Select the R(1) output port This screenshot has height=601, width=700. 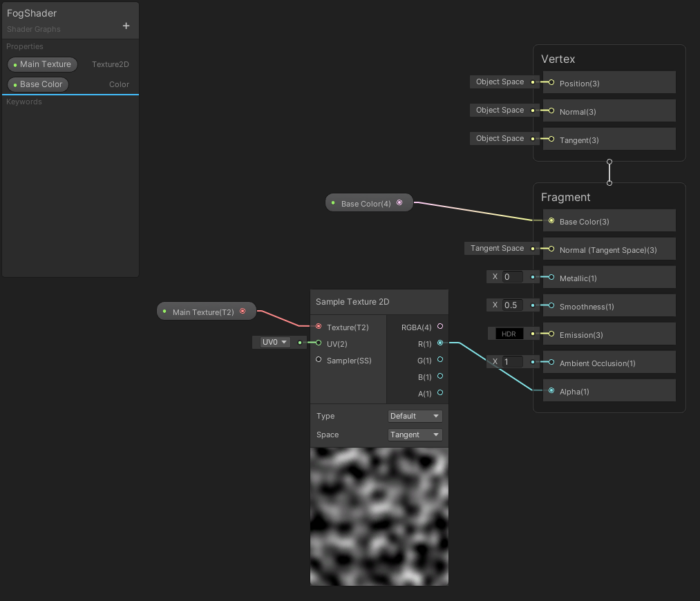439,343
